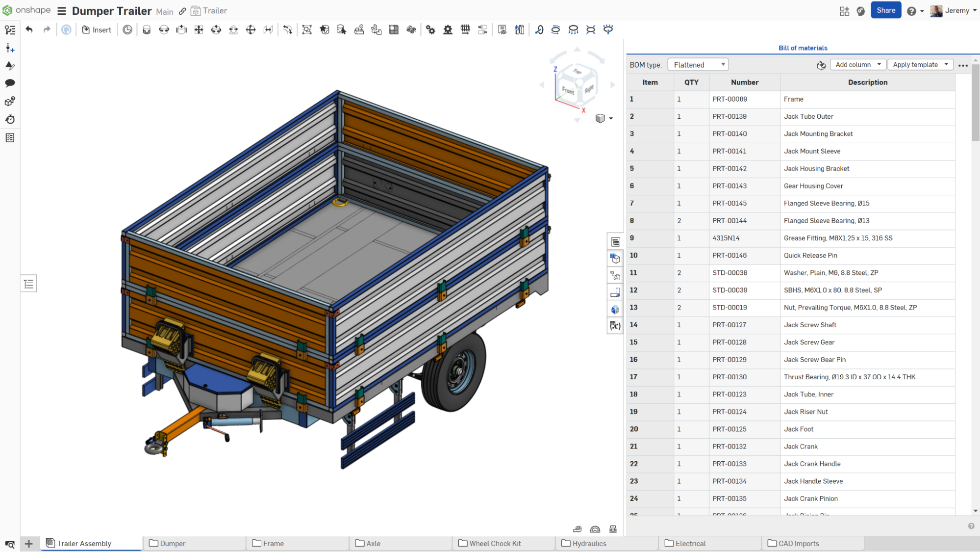Viewport: 980px width, 552px height.
Task: Open the Apply template dropdown
Action: coord(920,64)
